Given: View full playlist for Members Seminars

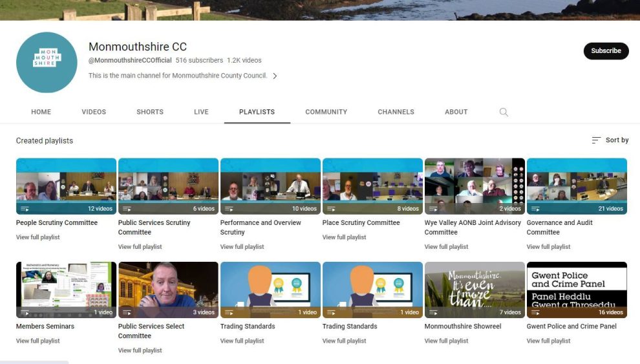Looking at the screenshot, I should pyautogui.click(x=38, y=341).
